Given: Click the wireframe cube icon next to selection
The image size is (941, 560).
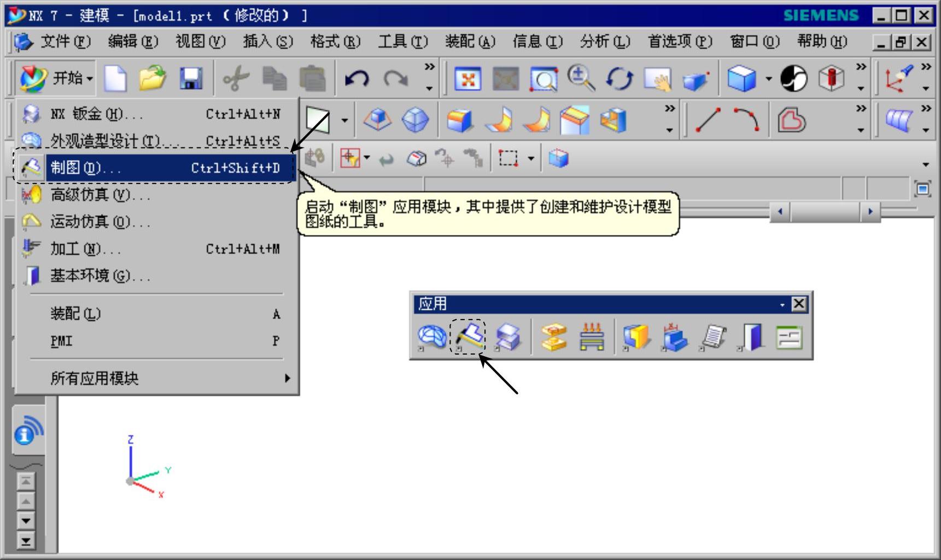Looking at the screenshot, I should click(558, 159).
